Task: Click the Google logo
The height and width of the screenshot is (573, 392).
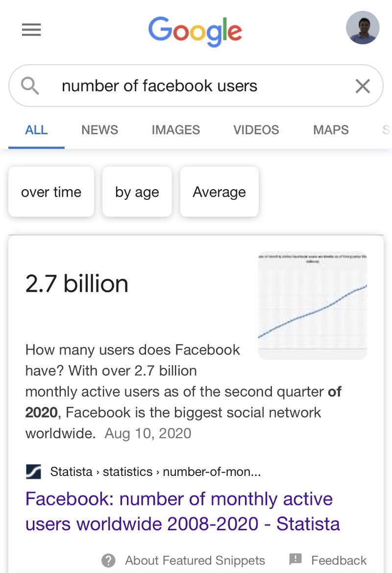Action: (195, 31)
